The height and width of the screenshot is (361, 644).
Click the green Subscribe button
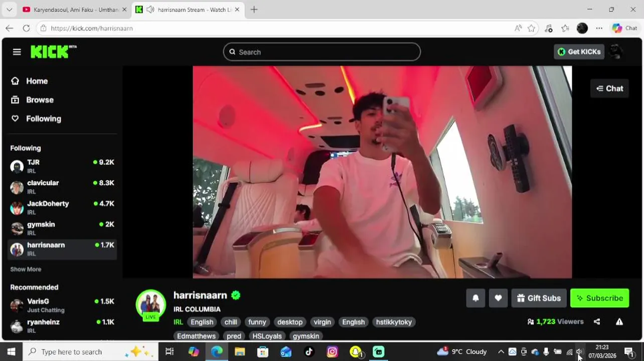click(x=599, y=298)
